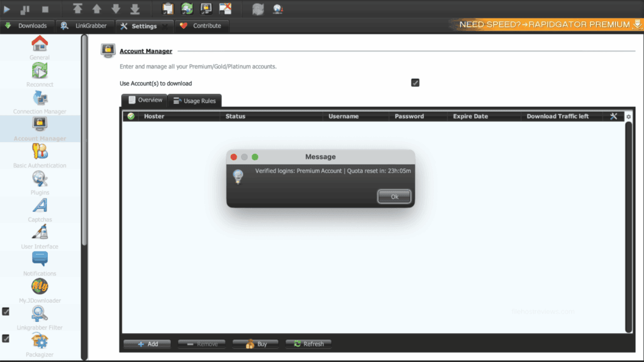Click the Refresh accounts button
The height and width of the screenshot is (362, 644).
click(x=308, y=344)
